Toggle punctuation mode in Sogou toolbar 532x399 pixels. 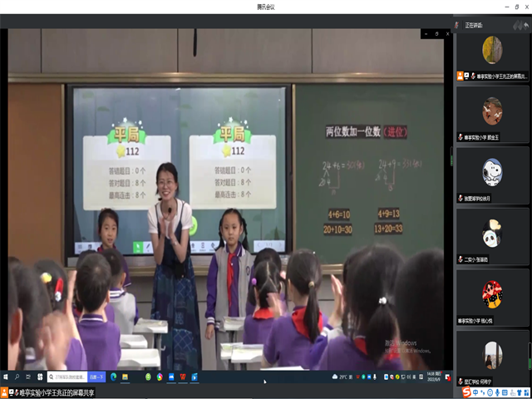pyautogui.click(x=482, y=392)
